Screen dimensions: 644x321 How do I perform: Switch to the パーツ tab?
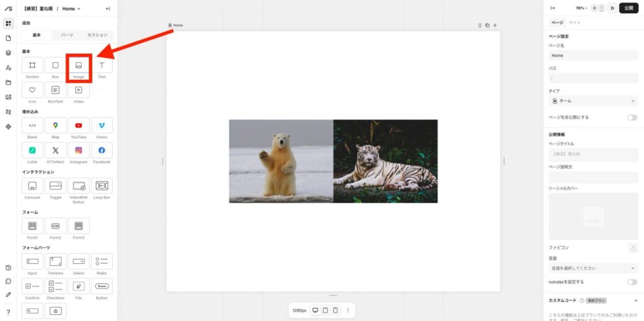pyautogui.click(x=67, y=35)
